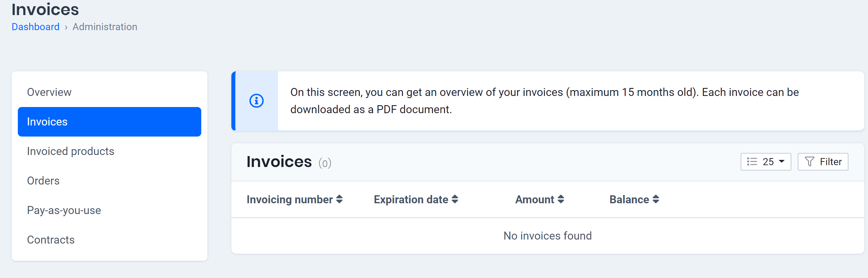This screenshot has width=868, height=278.
Task: Click the info icon in the notice banner
Action: [256, 101]
